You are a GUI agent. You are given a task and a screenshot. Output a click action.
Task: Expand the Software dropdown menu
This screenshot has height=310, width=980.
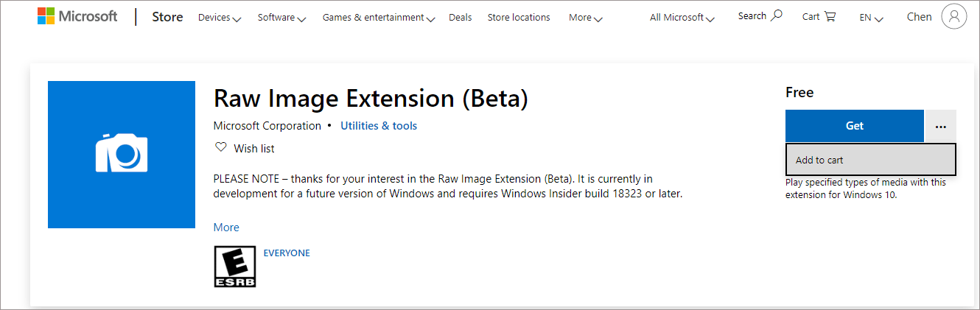[281, 18]
